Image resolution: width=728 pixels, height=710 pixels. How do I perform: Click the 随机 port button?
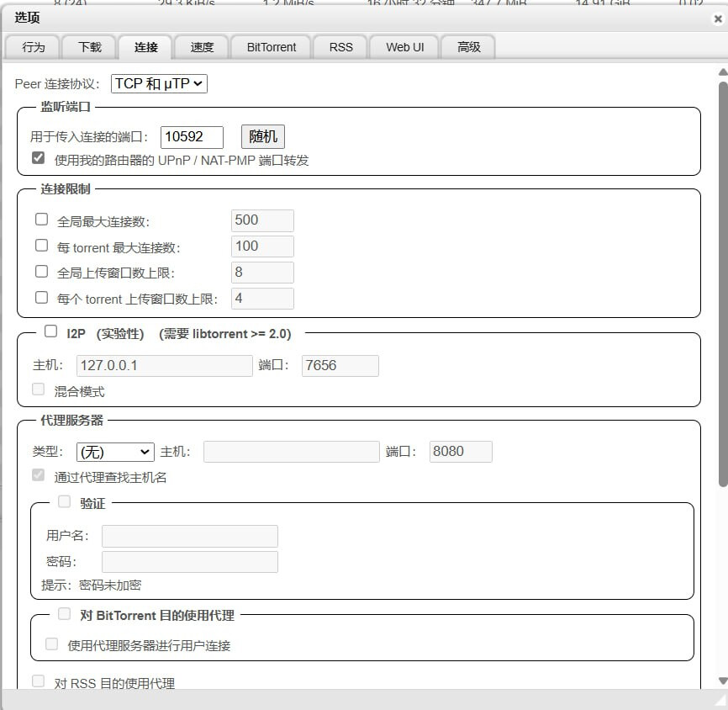coord(263,136)
